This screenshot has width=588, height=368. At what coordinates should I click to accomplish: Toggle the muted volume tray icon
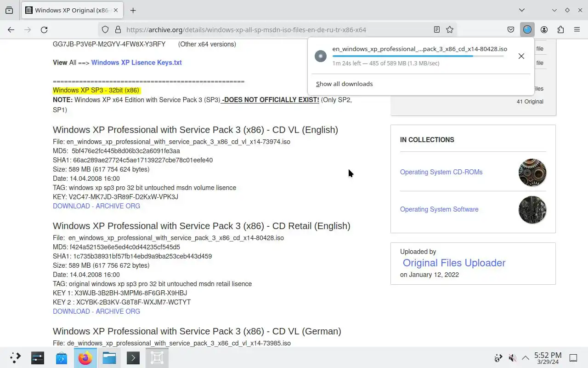tap(512, 358)
